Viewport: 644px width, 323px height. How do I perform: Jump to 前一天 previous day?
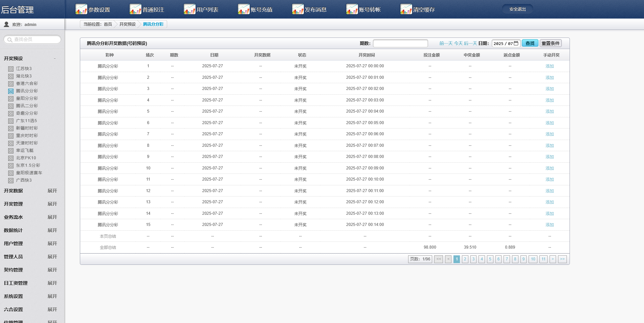tap(446, 43)
